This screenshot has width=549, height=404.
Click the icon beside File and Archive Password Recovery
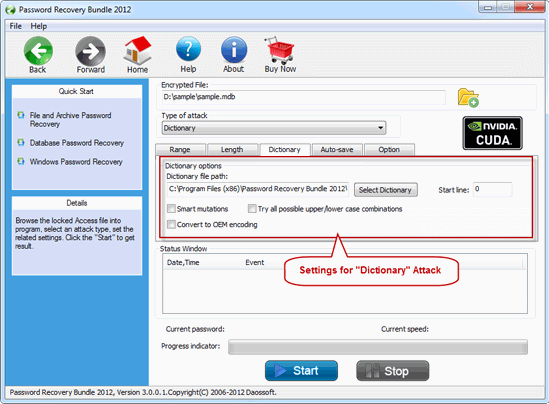click(21, 115)
